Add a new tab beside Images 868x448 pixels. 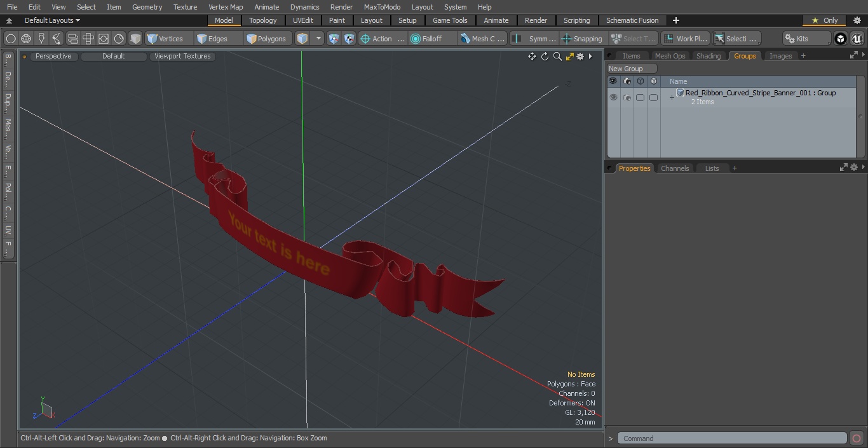coord(803,56)
